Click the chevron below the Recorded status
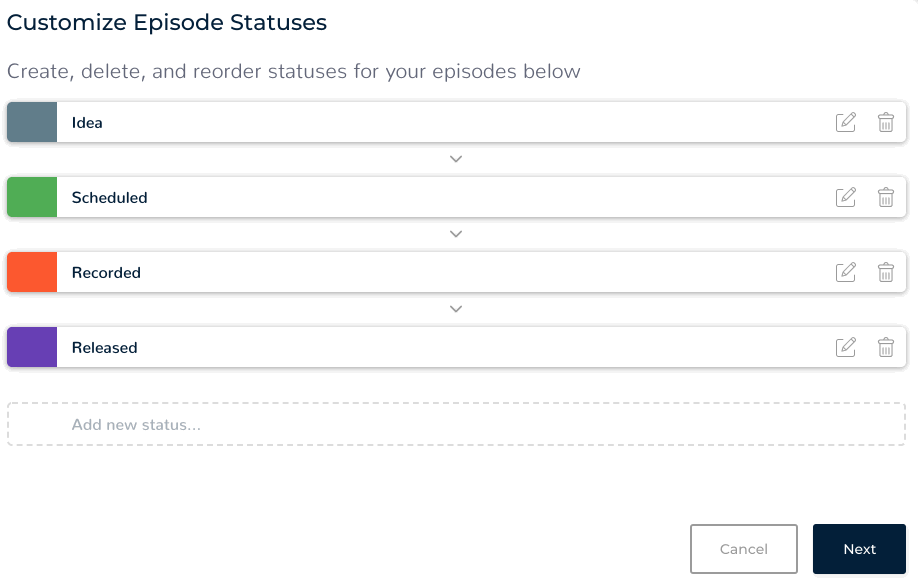This screenshot has width=918, height=585. click(x=456, y=309)
